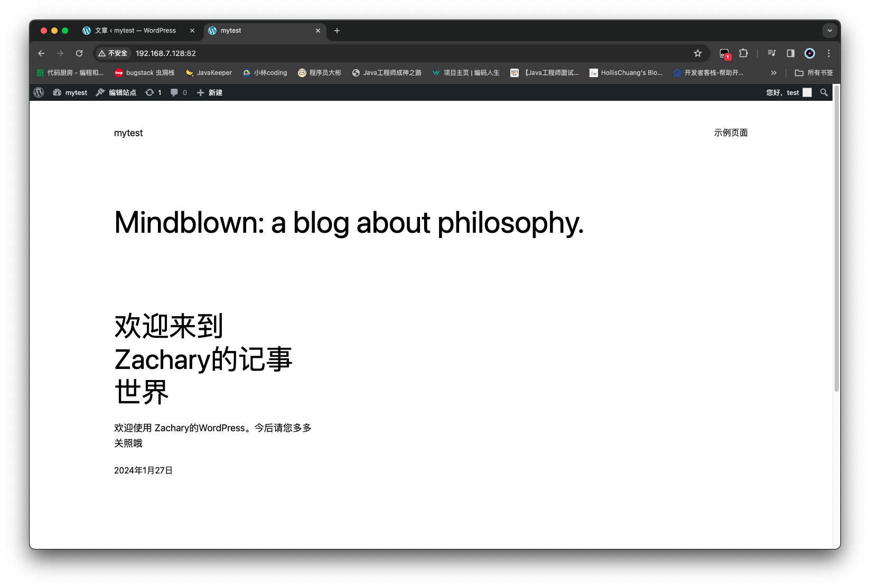Open a new browser tab

[337, 31]
